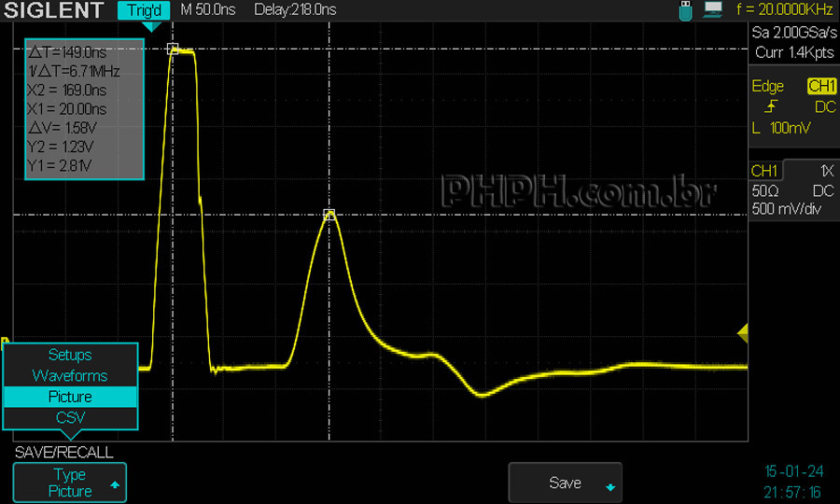The width and height of the screenshot is (840, 504).
Task: Toggle the yellow CH1 trigger source badge
Action: point(821,86)
